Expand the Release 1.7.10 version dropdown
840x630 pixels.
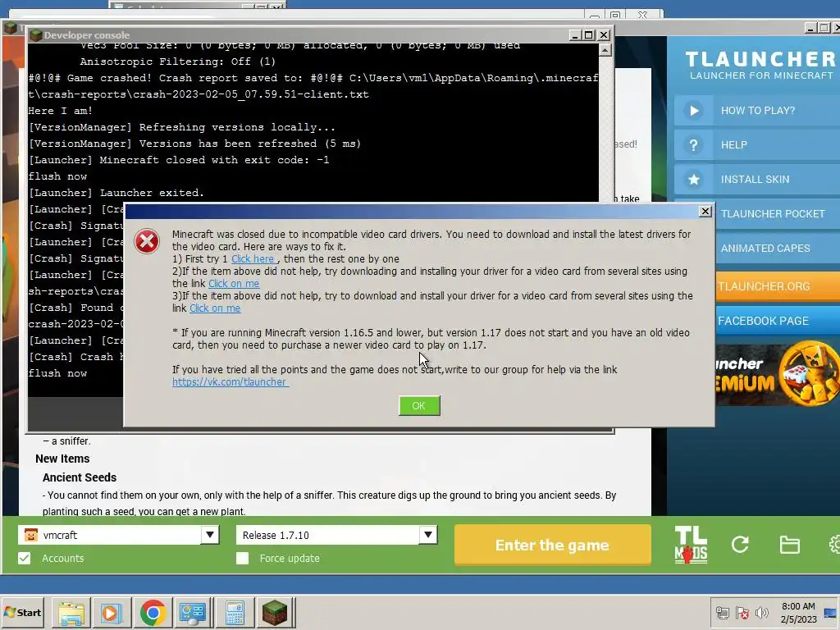point(427,535)
